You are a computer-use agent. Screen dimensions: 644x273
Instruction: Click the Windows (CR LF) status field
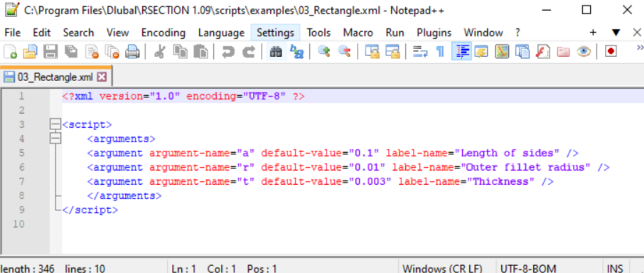pos(448,269)
